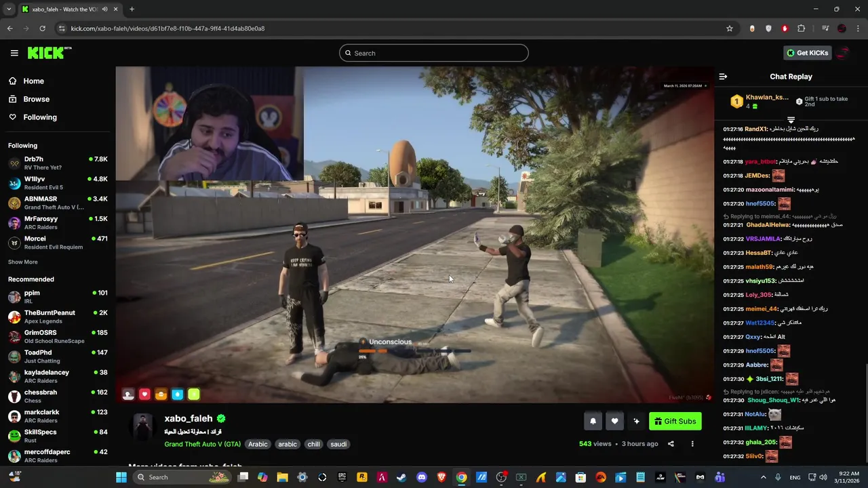Open Grand Theft Auto V category link
Screen dimensions: 868x488
coord(202,445)
